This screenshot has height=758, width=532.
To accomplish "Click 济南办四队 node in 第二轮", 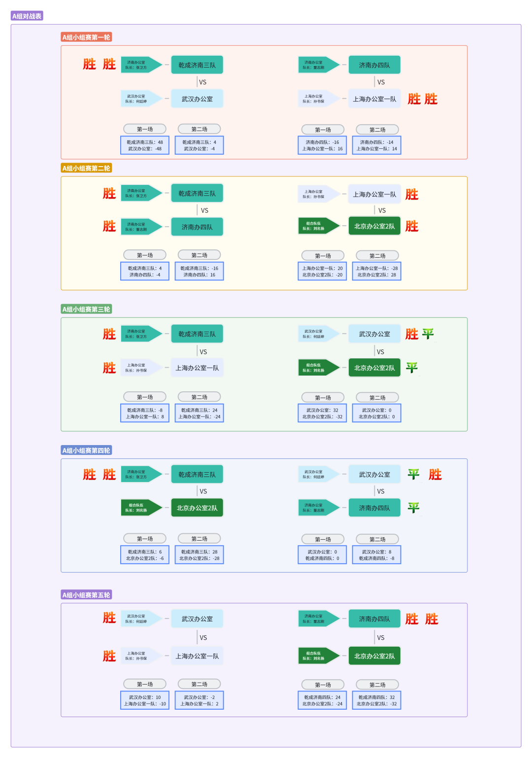I will [197, 227].
